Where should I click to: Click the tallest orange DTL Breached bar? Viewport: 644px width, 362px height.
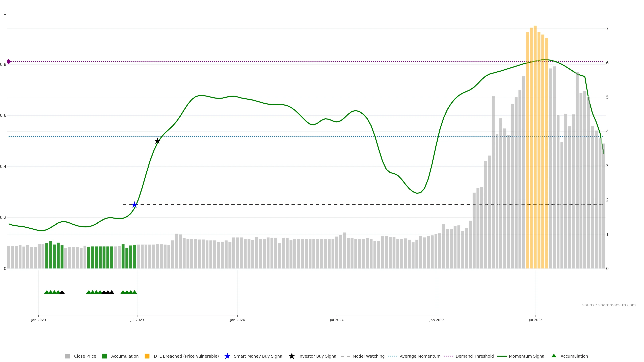pos(535,150)
